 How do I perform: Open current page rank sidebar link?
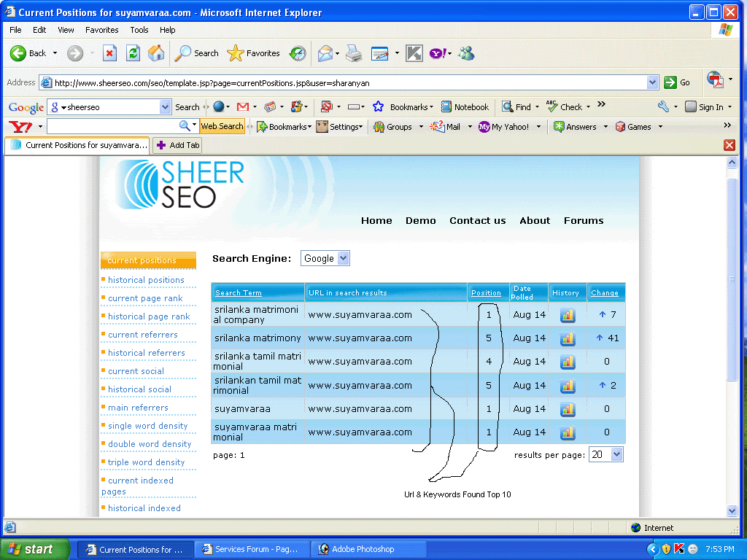pyautogui.click(x=145, y=298)
